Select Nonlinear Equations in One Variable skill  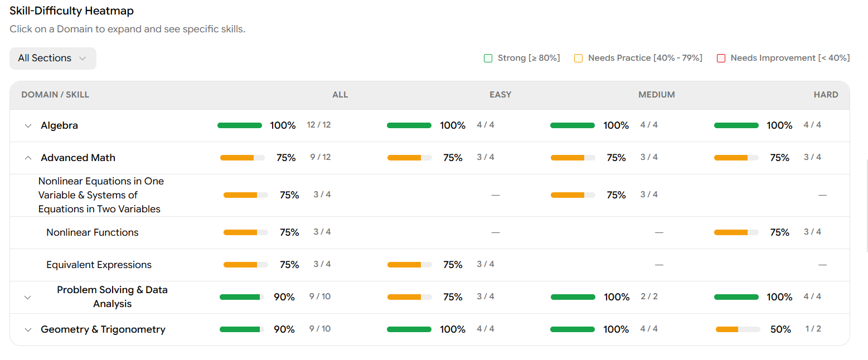point(100,195)
